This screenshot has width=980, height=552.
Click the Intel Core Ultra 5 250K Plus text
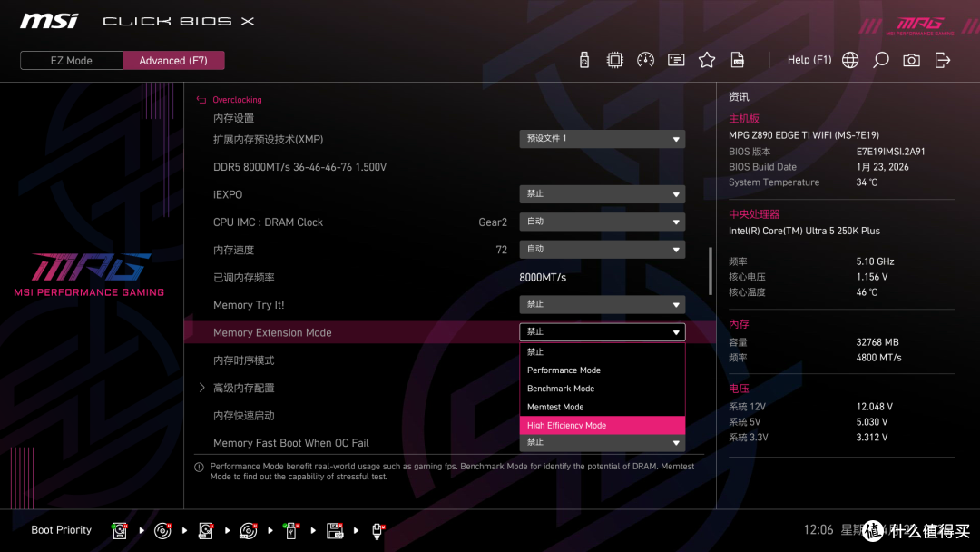click(x=804, y=231)
